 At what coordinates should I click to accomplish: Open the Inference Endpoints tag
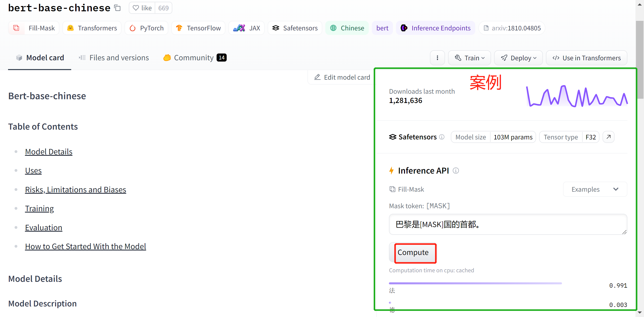pos(435,28)
